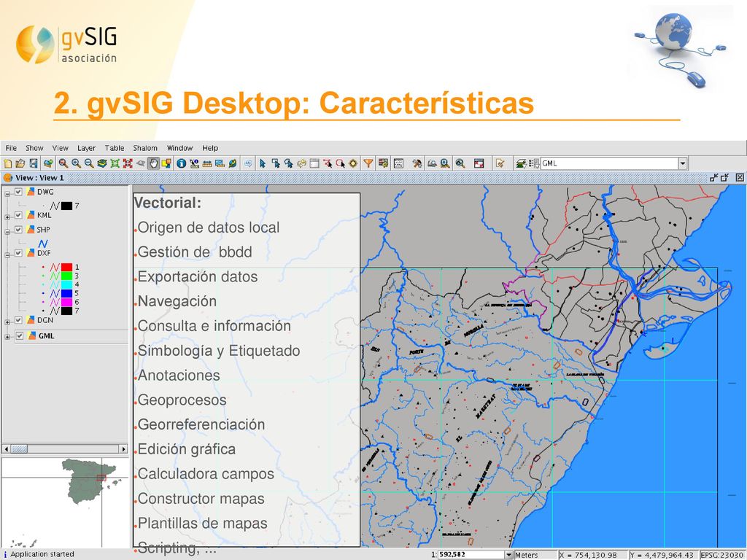This screenshot has width=747, height=560.
Task: Click the orange Filter funnel icon
Action: [x=368, y=163]
